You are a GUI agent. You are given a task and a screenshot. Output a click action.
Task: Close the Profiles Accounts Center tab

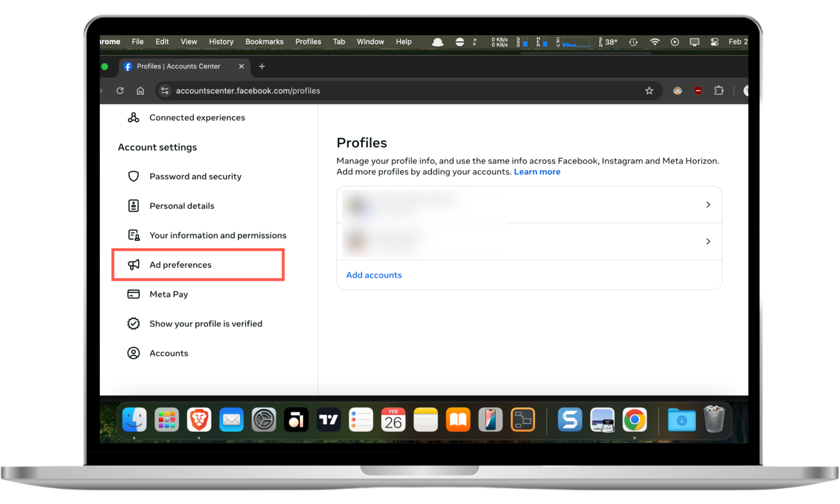coord(241,67)
